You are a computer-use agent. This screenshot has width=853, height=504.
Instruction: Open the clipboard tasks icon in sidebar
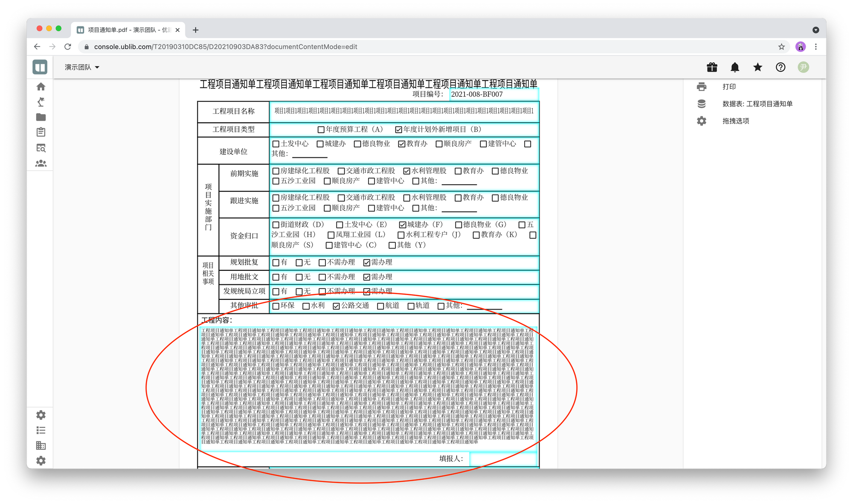[41, 132]
